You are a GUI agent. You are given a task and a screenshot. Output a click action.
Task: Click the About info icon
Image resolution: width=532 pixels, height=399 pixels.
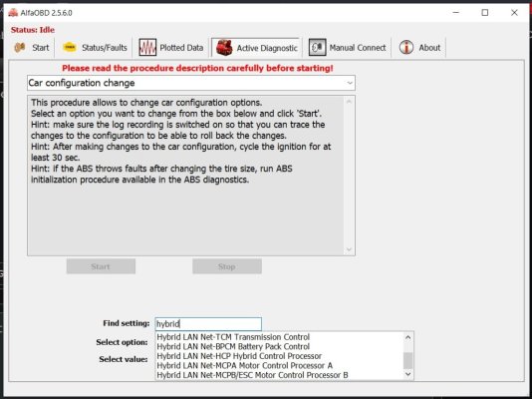point(406,47)
